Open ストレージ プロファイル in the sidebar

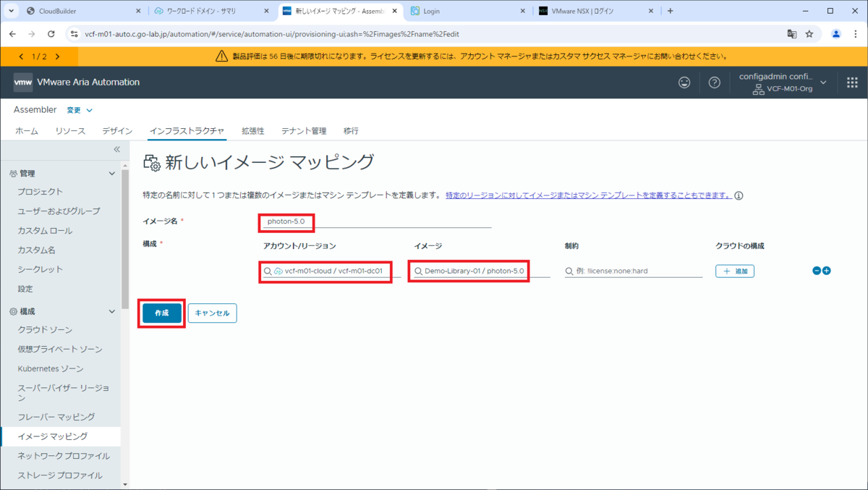click(60, 476)
